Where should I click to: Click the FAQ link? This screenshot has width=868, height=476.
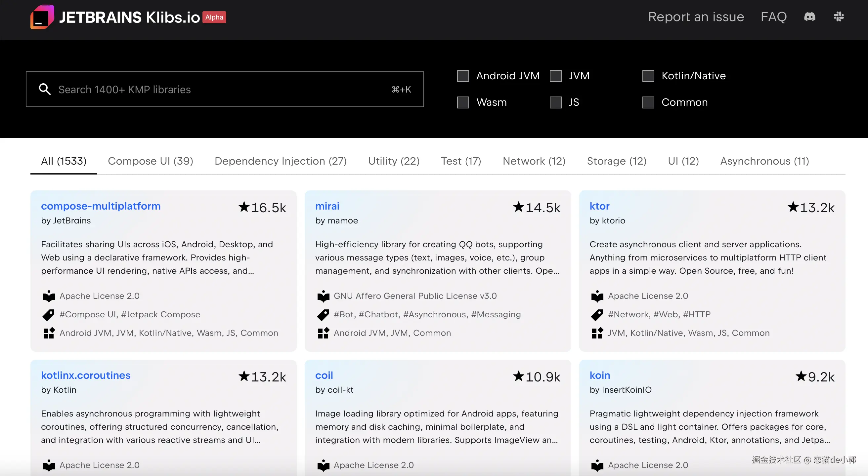point(773,17)
